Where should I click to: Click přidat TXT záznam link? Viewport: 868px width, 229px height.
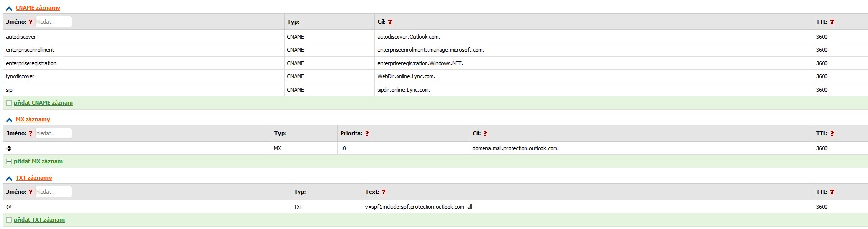pos(39,220)
